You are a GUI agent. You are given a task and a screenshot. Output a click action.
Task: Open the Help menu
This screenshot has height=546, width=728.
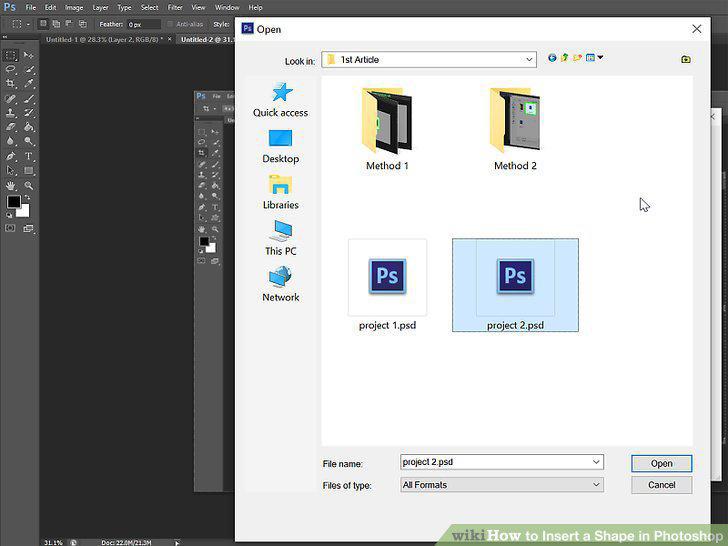[x=255, y=7]
